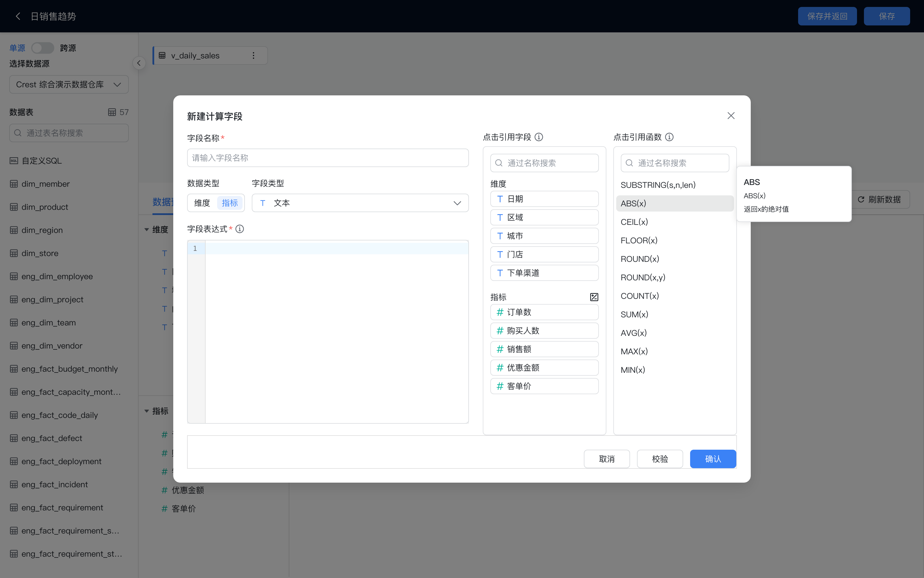
Task: Insert the AVG(x) function
Action: (675, 333)
